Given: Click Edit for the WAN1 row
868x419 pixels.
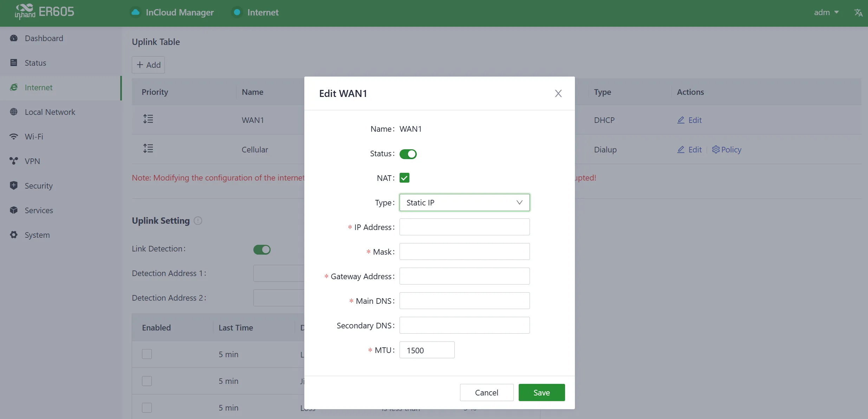Looking at the screenshot, I should tap(689, 120).
